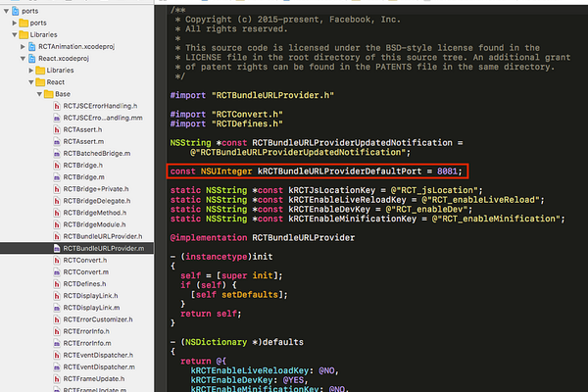This screenshot has width=588, height=392.
Task: Select RCTErrorCustomizer.h file
Action: tap(98, 319)
